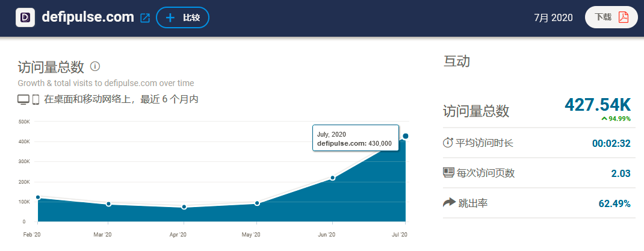Click the 500K y-axis label
This screenshot has width=644, height=251.
click(25, 122)
